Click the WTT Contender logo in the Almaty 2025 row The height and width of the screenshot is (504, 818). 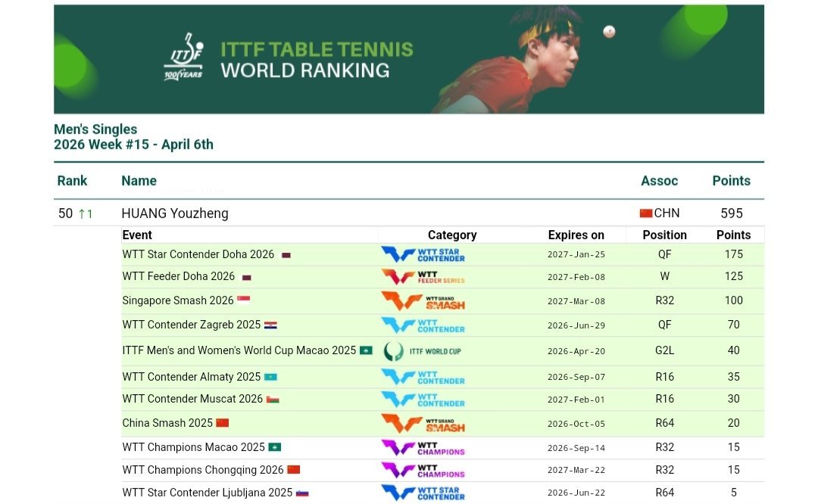(x=423, y=377)
